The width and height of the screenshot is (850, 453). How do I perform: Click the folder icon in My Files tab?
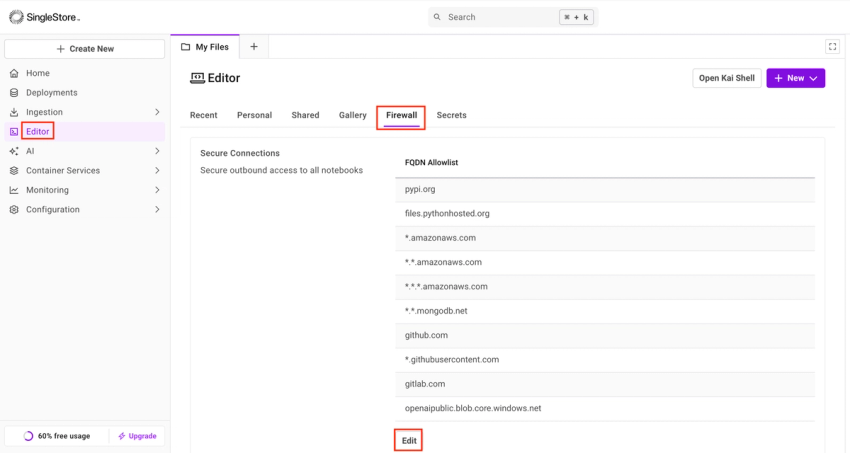click(185, 47)
